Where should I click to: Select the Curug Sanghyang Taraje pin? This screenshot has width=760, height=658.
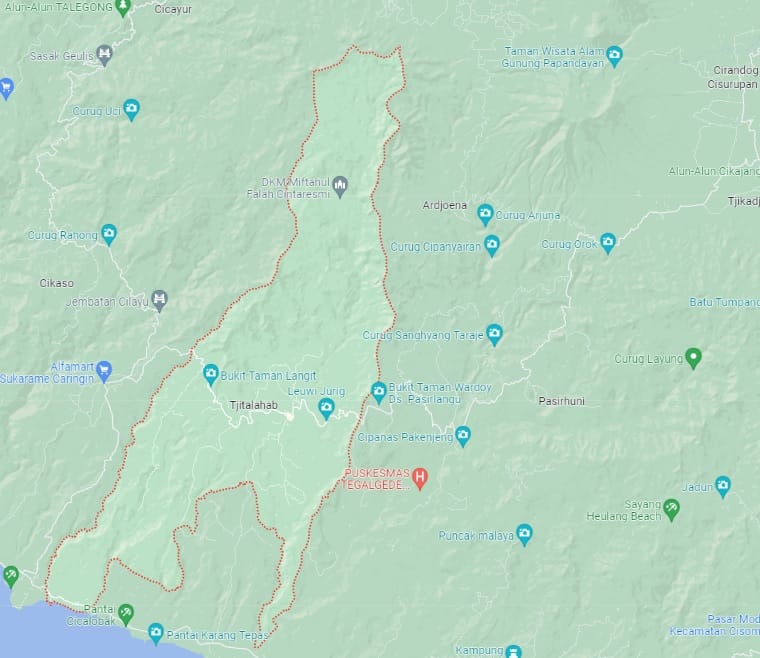pyautogui.click(x=494, y=334)
